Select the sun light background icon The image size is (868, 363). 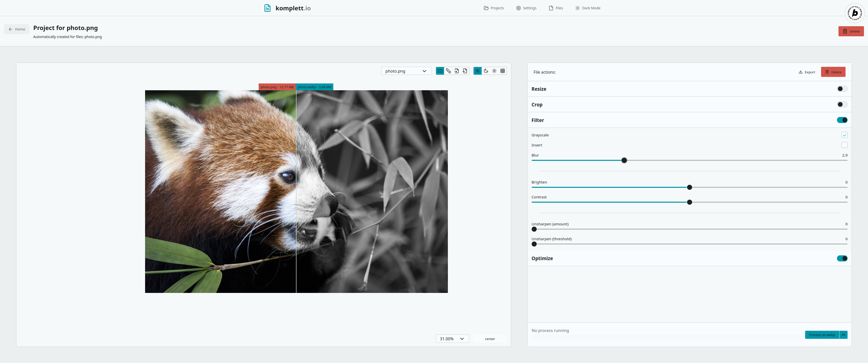pyautogui.click(x=494, y=71)
